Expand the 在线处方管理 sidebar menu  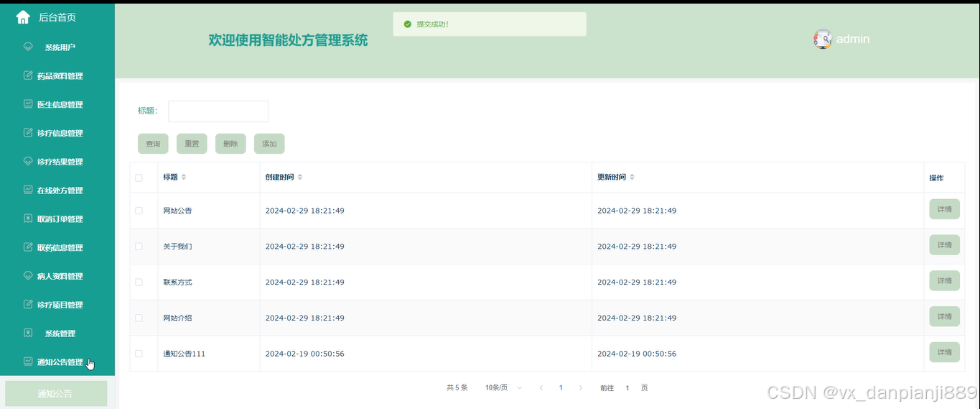click(x=57, y=190)
